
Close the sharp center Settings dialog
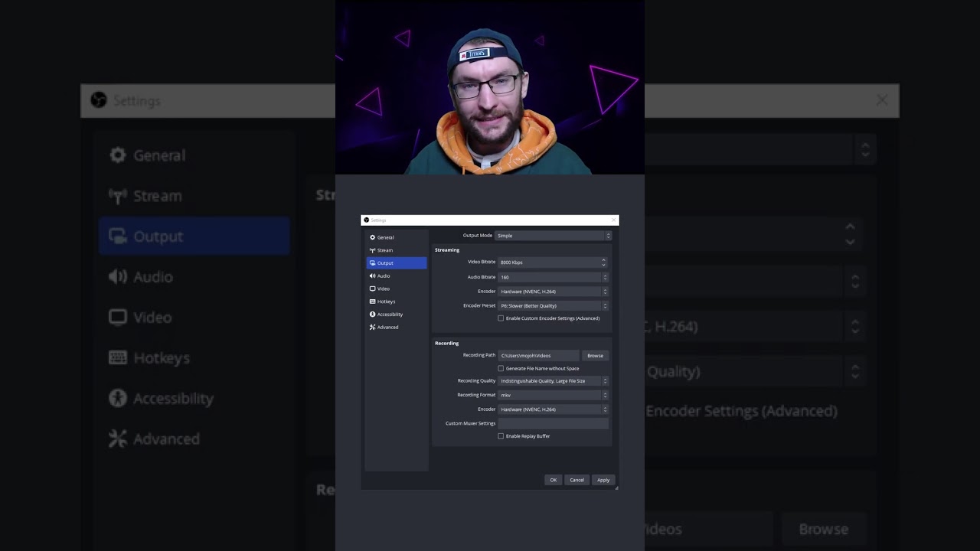pyautogui.click(x=613, y=220)
